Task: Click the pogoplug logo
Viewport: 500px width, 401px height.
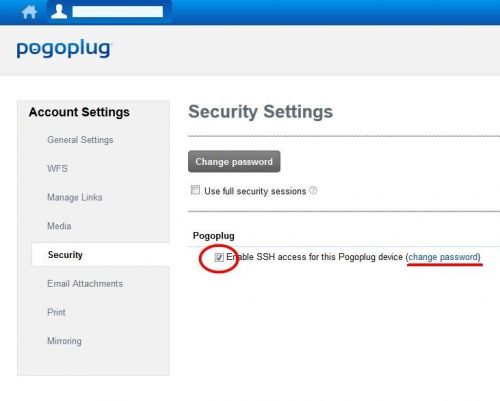Action: 65,49
